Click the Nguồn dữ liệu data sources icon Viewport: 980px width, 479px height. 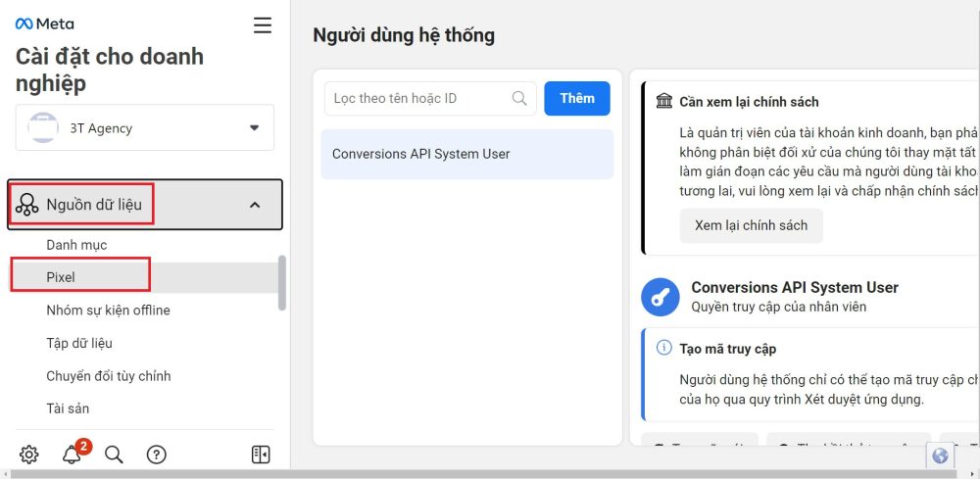pyautogui.click(x=26, y=205)
